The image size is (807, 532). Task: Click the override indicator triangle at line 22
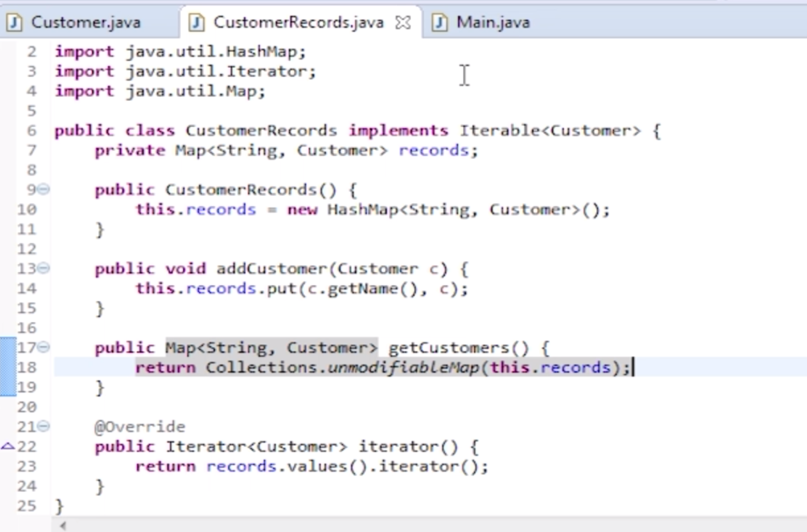click(x=7, y=447)
